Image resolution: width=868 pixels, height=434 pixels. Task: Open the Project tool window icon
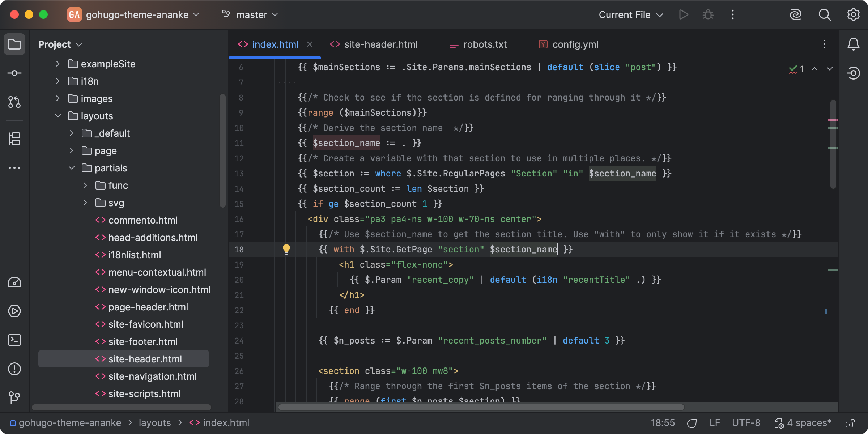click(14, 44)
